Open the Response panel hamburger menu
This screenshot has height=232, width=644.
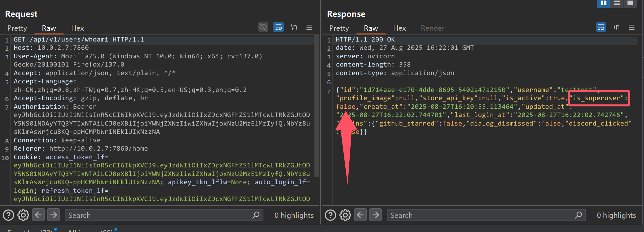[631, 27]
